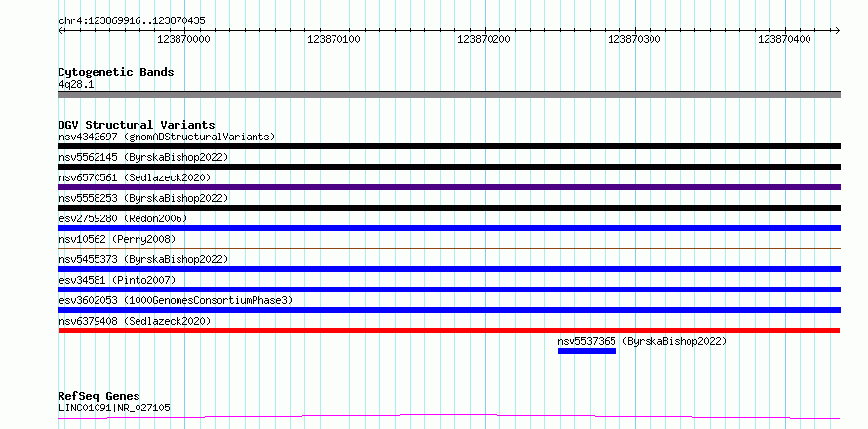The height and width of the screenshot is (429, 868).
Task: Click the right arrow of the ruler
Action: [837, 30]
